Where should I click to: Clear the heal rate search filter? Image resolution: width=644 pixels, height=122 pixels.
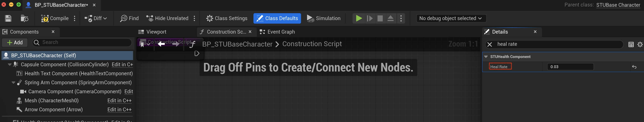(489, 44)
